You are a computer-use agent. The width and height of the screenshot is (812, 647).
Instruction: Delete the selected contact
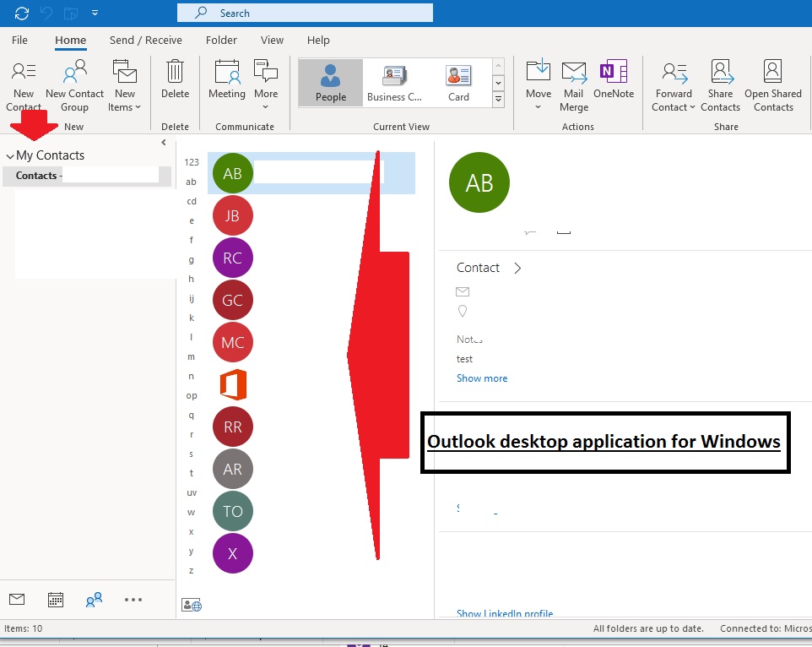pyautogui.click(x=175, y=79)
